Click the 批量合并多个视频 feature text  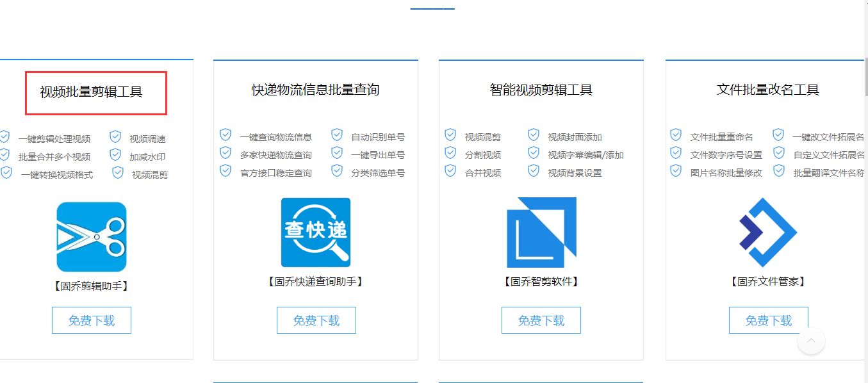[54, 157]
